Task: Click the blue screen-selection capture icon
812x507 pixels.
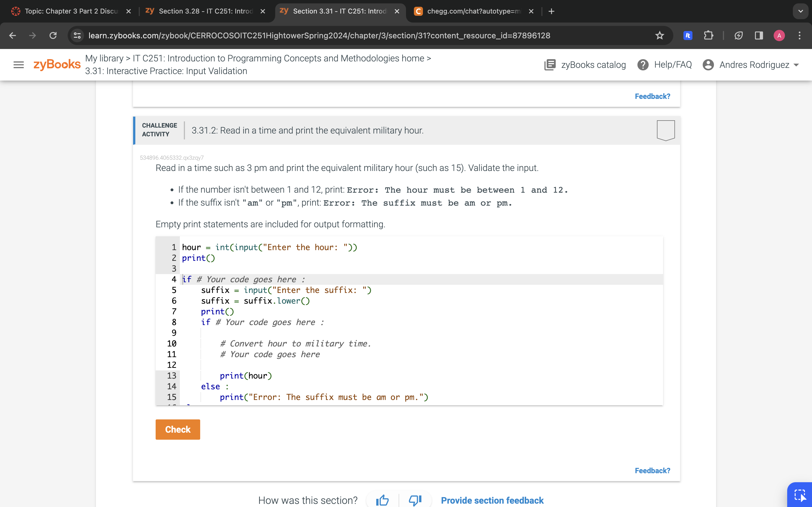Action: point(800,495)
